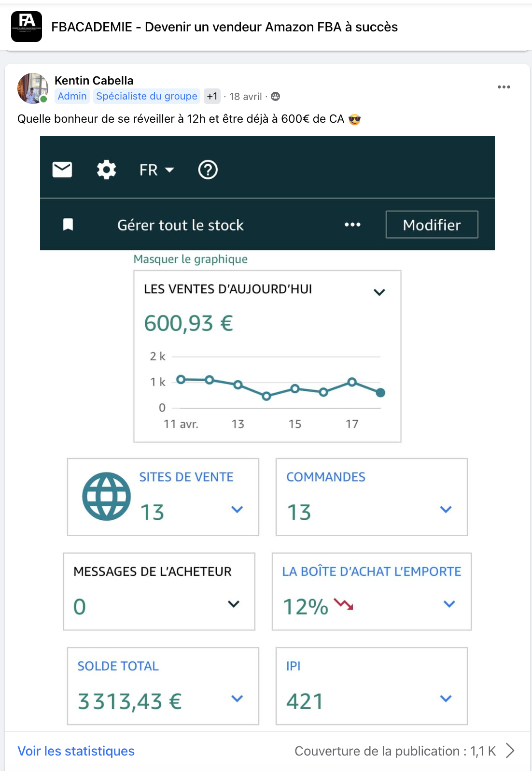The image size is (532, 771).
Task: Open Kentin Cabella's profile picture
Action: pos(33,88)
